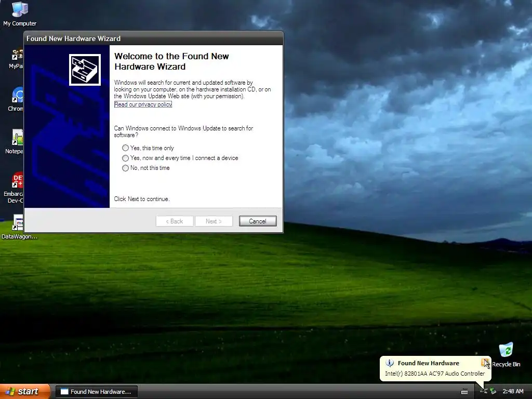
Task: Cancel the Found New Hardware Wizard
Action: tap(258, 221)
